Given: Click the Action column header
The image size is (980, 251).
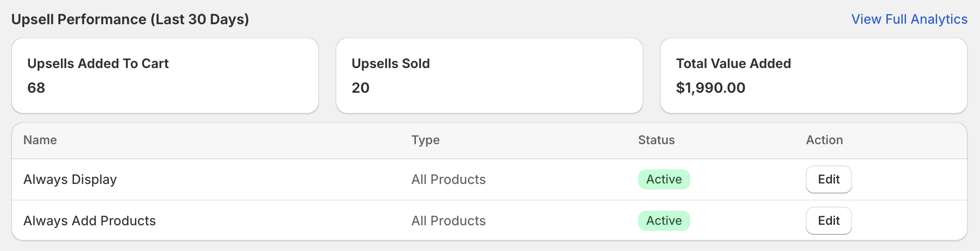Looking at the screenshot, I should (824, 140).
